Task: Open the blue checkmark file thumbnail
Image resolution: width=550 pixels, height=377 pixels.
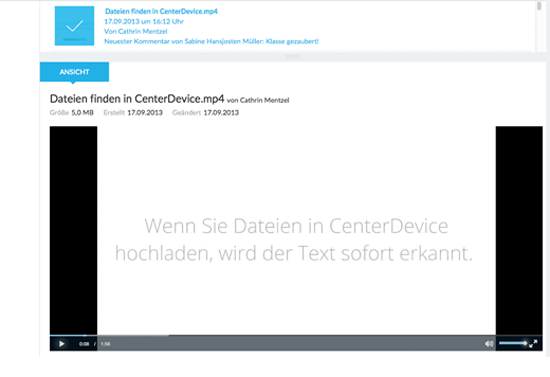Action: [74, 26]
